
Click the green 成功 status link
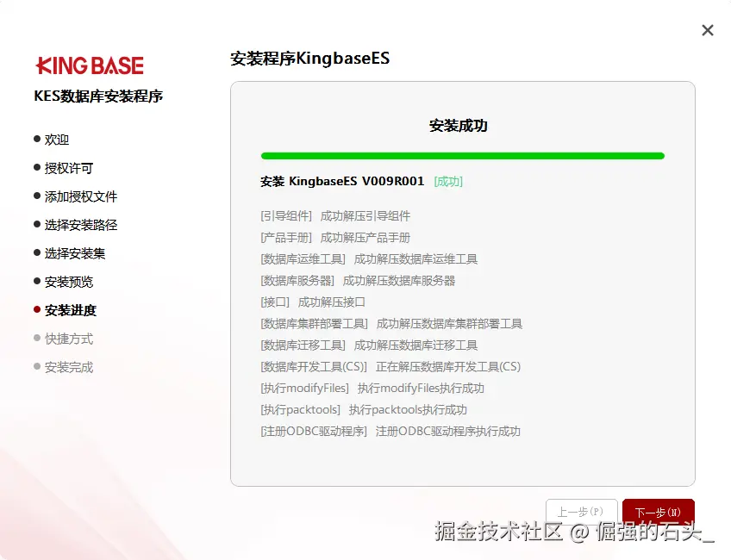[x=449, y=182]
